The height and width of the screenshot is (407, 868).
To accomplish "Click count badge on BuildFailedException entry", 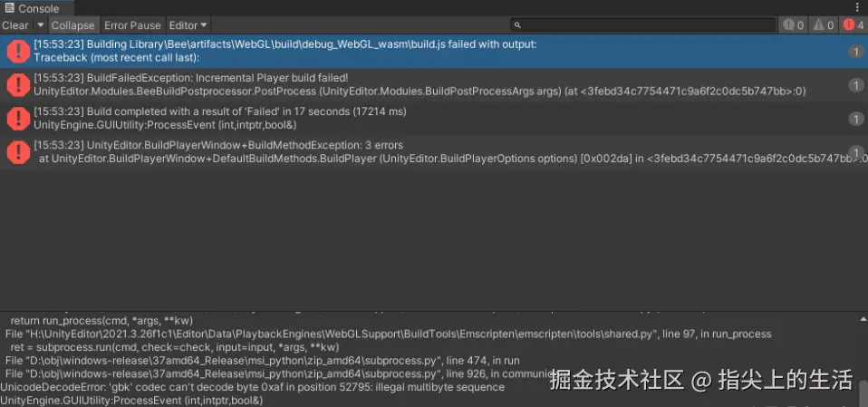I will point(856,85).
